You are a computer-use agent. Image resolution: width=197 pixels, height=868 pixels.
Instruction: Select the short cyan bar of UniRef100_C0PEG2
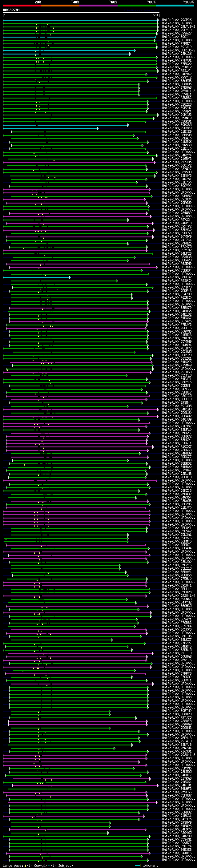coord(37,277)
